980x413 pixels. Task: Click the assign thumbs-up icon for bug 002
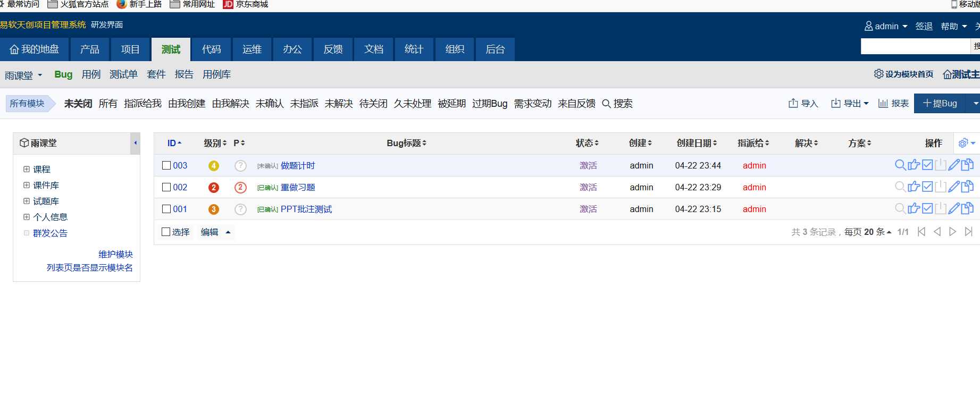pyautogui.click(x=914, y=187)
